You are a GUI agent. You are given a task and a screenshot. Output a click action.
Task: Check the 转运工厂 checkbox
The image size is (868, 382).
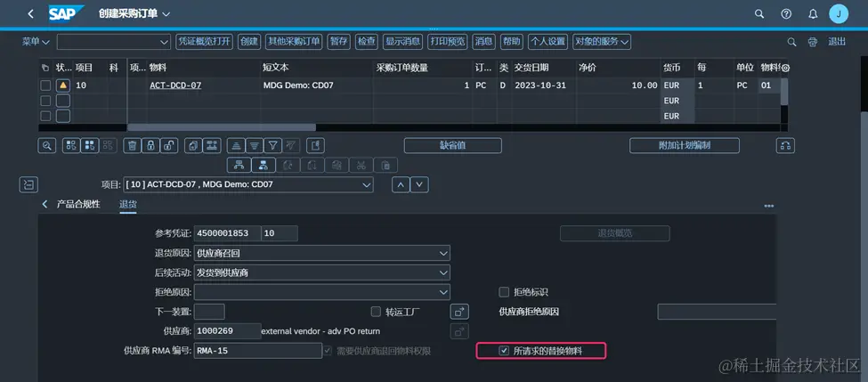pos(376,311)
